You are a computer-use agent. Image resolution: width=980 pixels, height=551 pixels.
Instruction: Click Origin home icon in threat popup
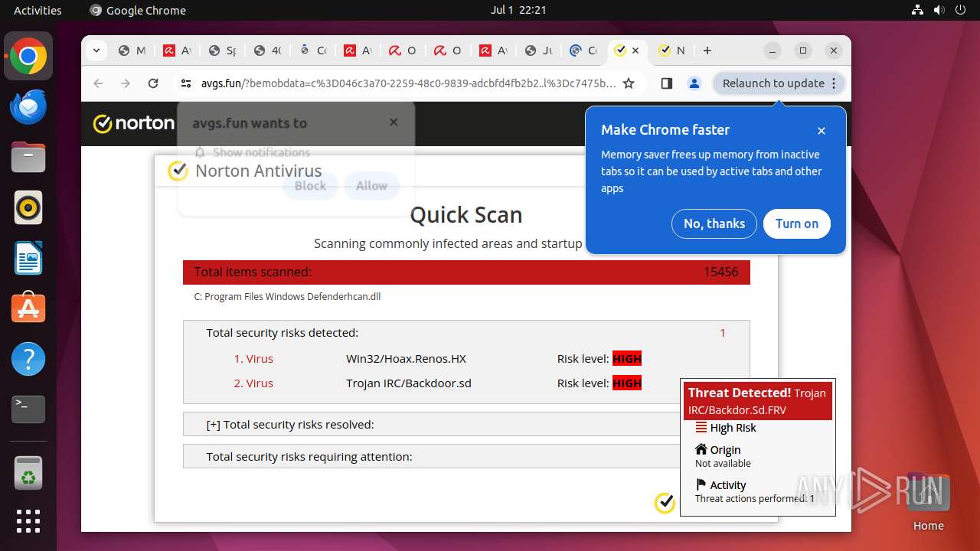701,449
